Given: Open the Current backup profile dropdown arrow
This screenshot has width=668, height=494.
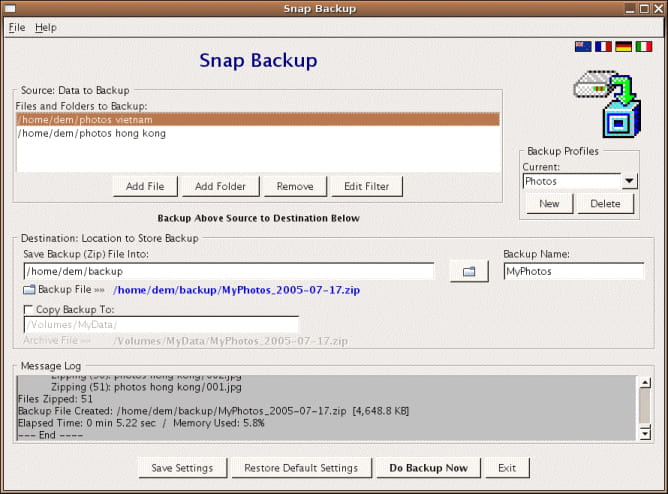Looking at the screenshot, I should click(630, 182).
